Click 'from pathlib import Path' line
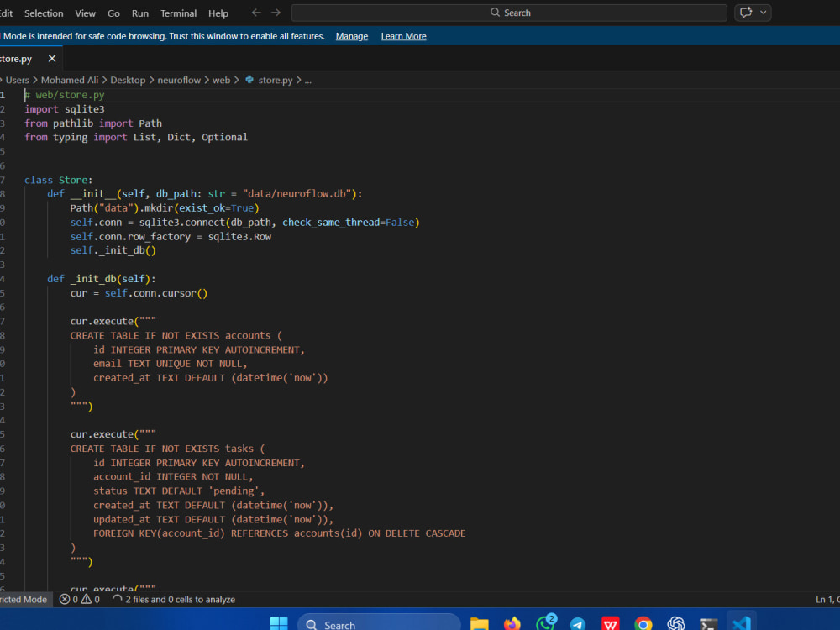 tap(93, 123)
